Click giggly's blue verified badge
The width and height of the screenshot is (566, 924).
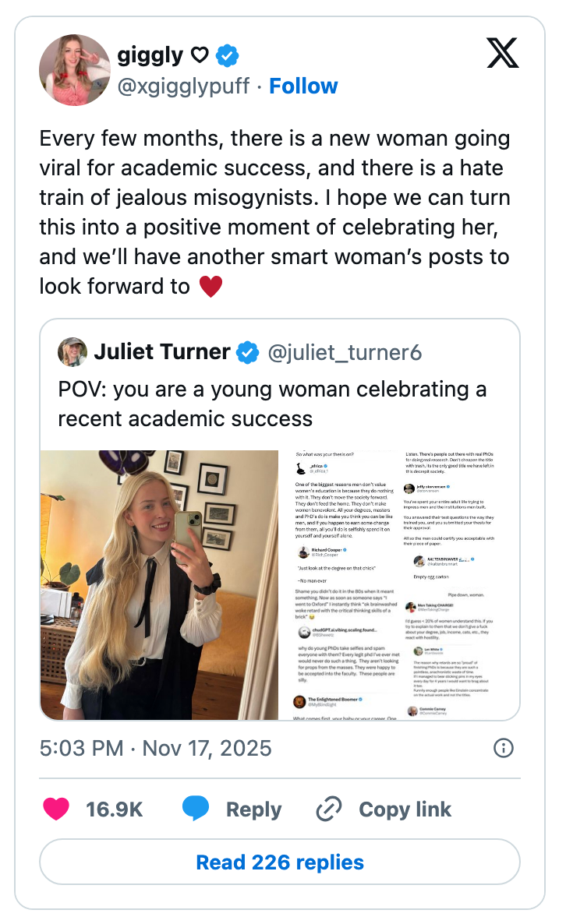tap(227, 56)
